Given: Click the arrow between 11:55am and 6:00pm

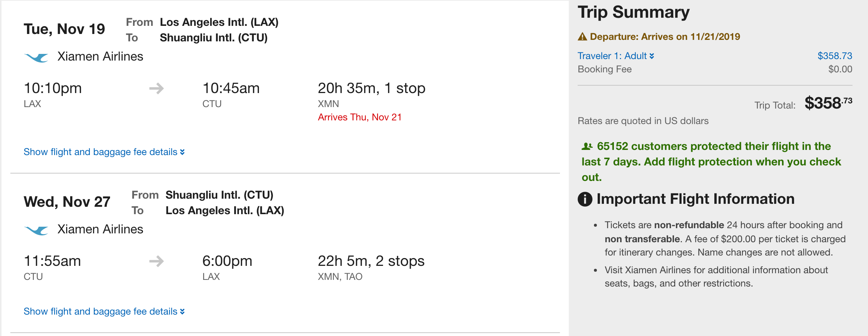Looking at the screenshot, I should 156,261.
